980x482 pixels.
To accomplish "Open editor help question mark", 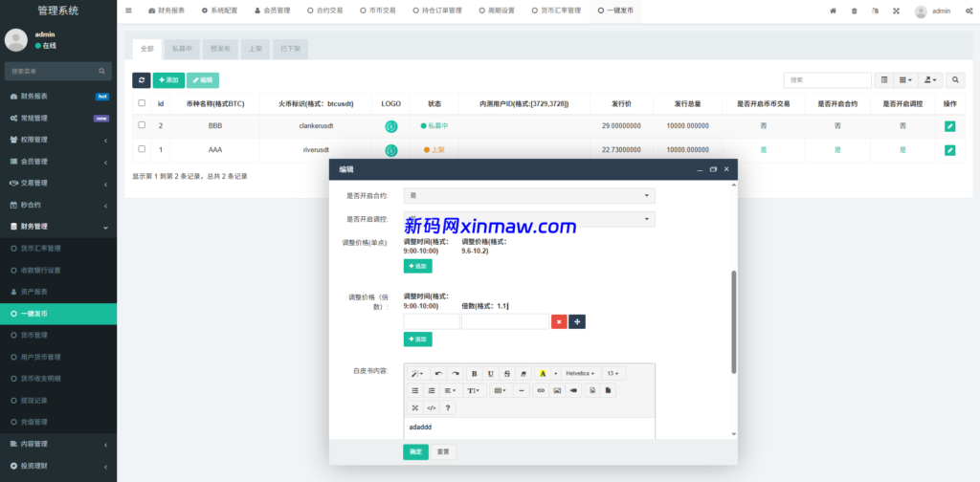I will coord(448,407).
